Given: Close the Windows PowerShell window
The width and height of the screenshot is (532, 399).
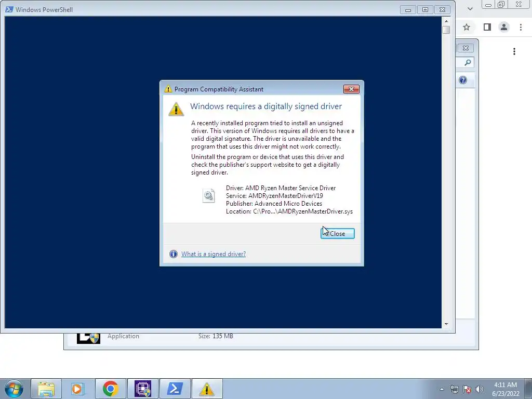Looking at the screenshot, I should [443, 10].
